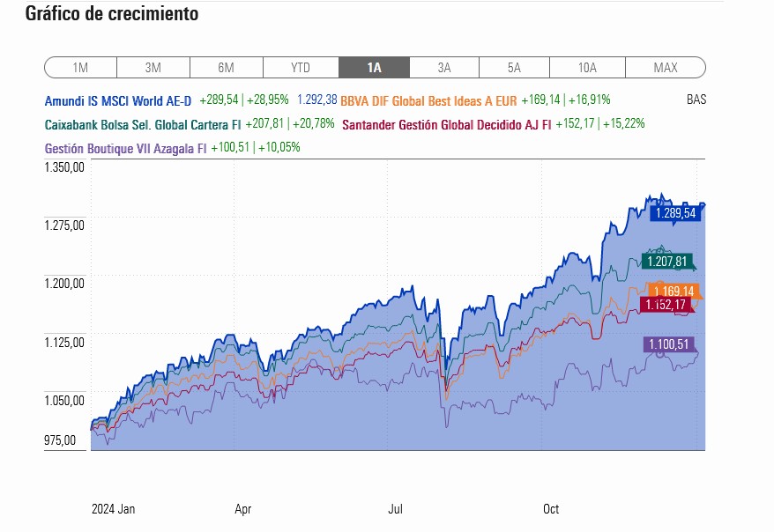
Task: Show the MAX history range
Action: 666,68
